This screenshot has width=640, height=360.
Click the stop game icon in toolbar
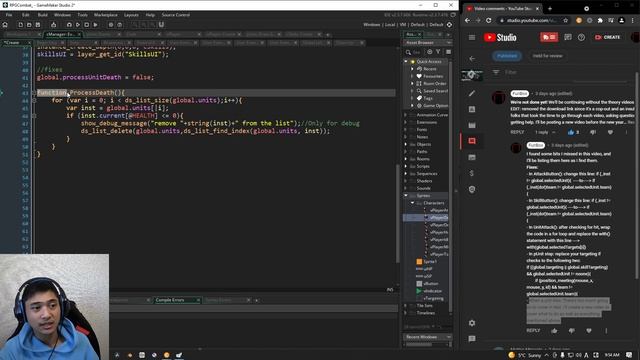[87, 25]
